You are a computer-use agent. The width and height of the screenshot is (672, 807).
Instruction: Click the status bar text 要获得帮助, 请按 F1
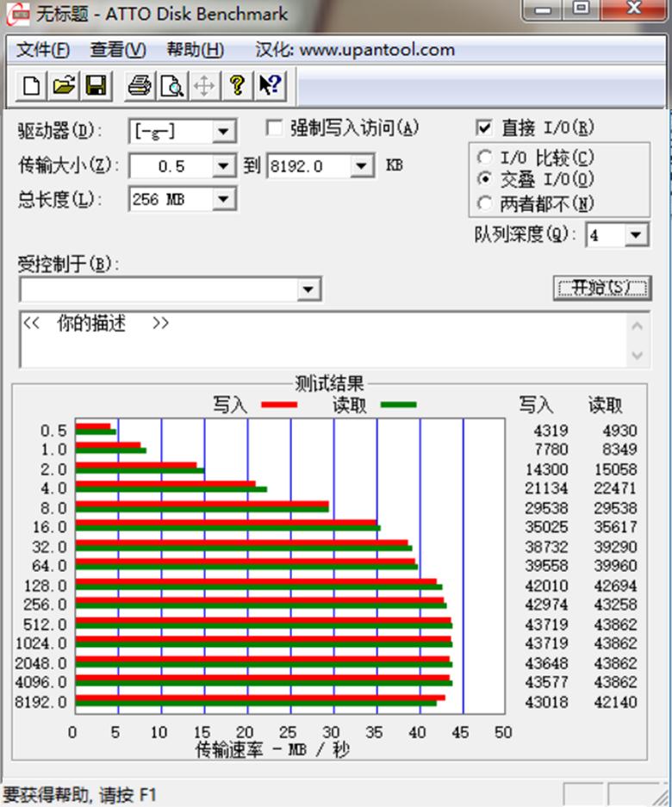point(80,795)
